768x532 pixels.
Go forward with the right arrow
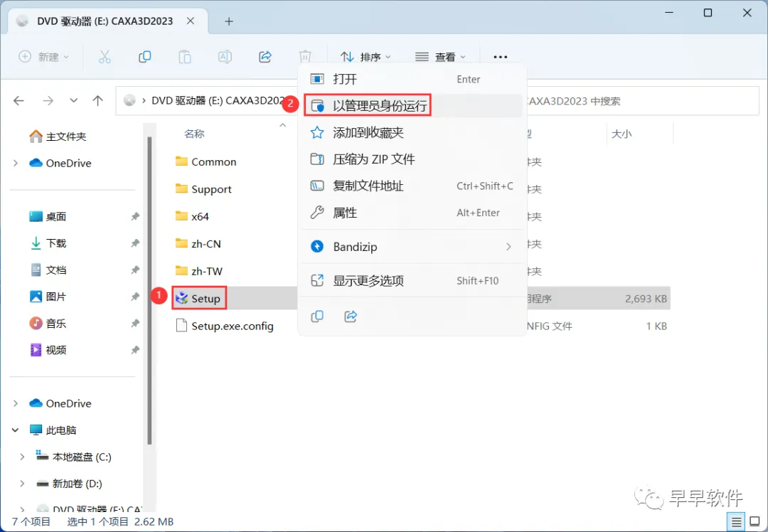pyautogui.click(x=48, y=101)
